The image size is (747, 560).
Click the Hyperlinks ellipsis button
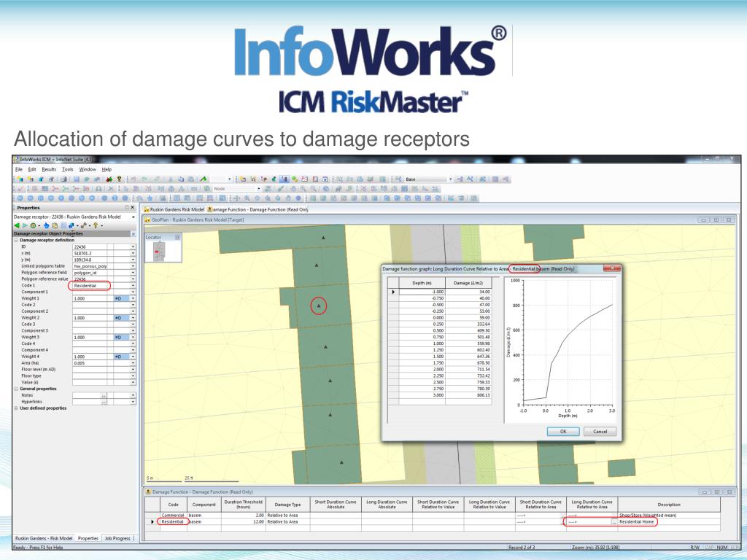104,402
